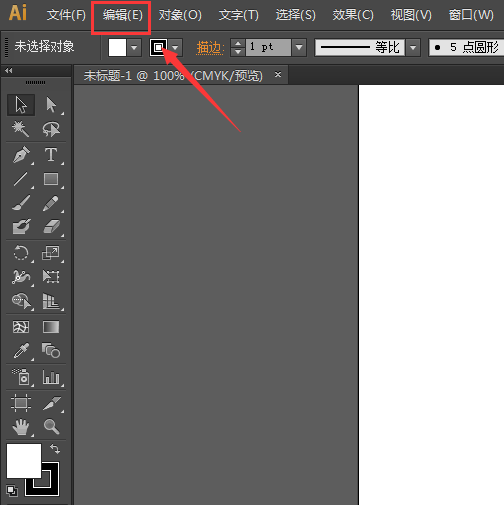Click the 1 pt stroke weight field

click(x=268, y=48)
